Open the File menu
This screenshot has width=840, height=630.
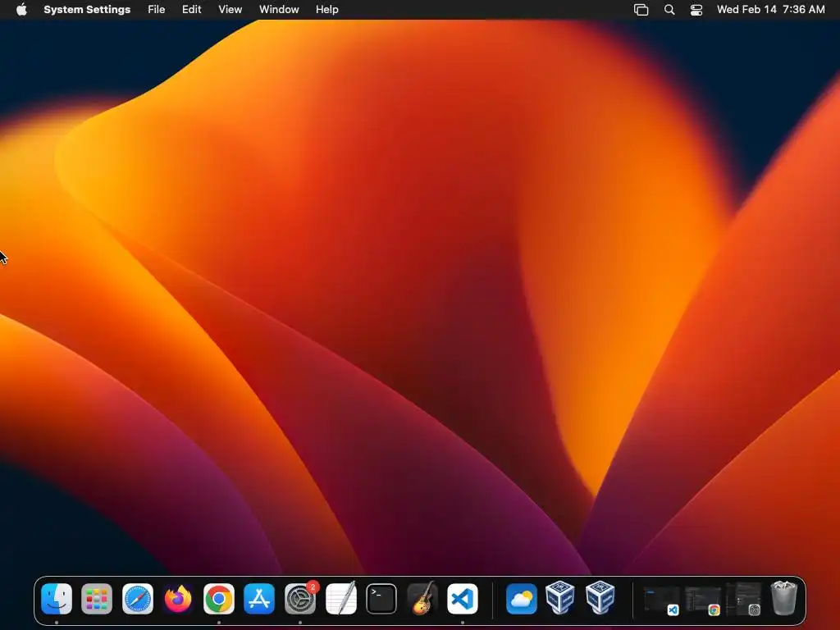point(157,10)
